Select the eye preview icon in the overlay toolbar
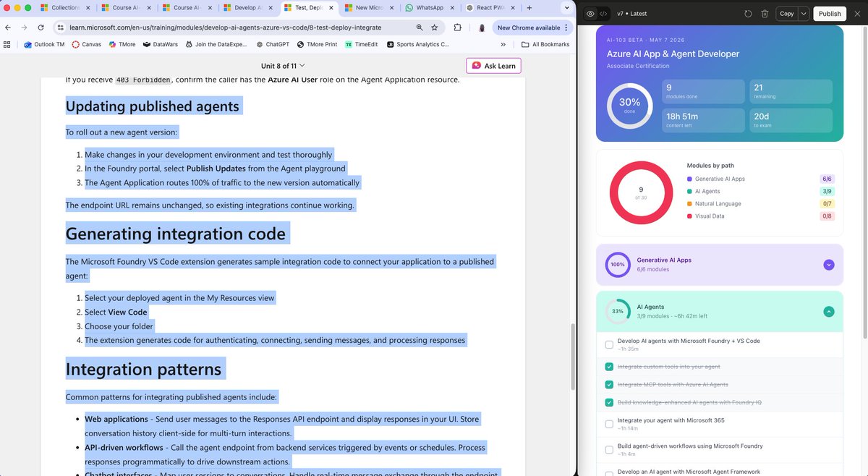The height and width of the screenshot is (476, 868). click(589, 13)
